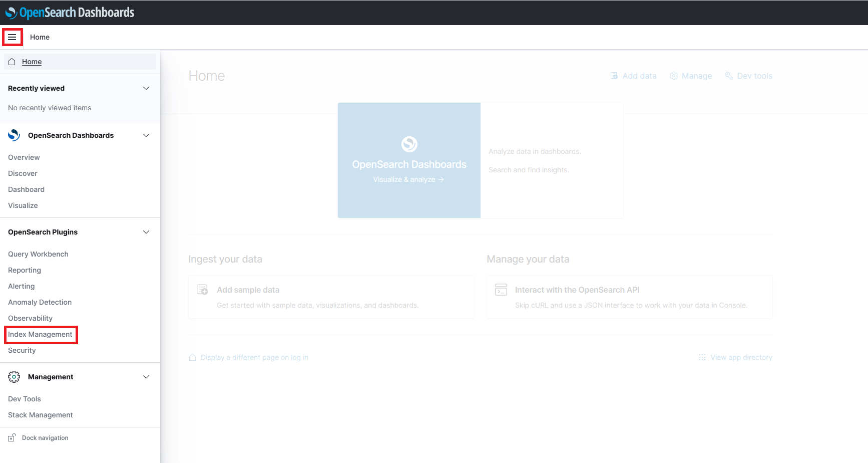
Task: Click the Skip cURL JSON interface description
Action: (x=631, y=305)
